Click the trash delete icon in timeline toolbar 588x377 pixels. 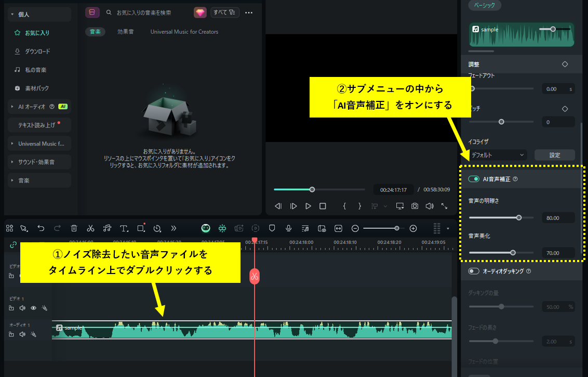tap(74, 228)
